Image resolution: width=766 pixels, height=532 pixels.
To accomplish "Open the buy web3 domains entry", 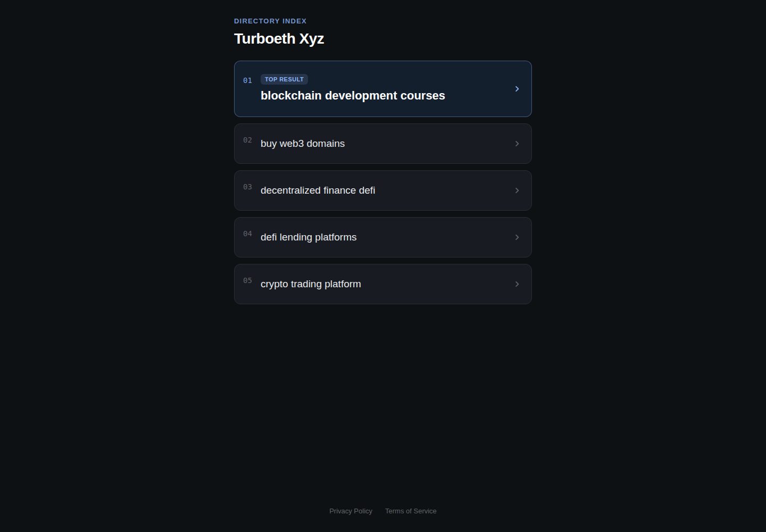I will coord(383,144).
